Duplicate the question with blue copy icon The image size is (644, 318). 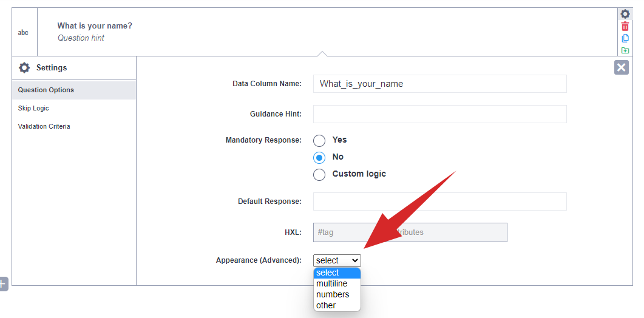[625, 38]
